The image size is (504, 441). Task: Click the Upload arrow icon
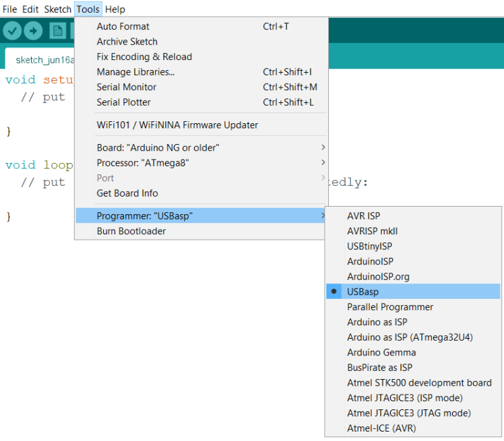33,31
